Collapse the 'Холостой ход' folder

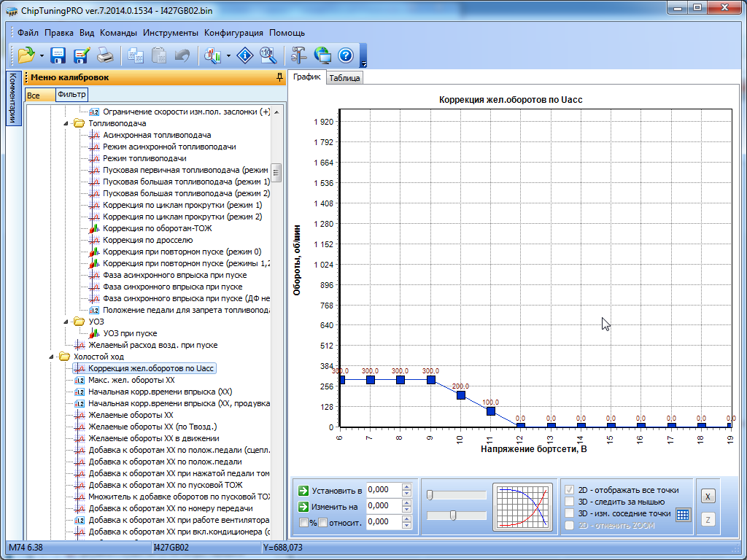[x=52, y=357]
